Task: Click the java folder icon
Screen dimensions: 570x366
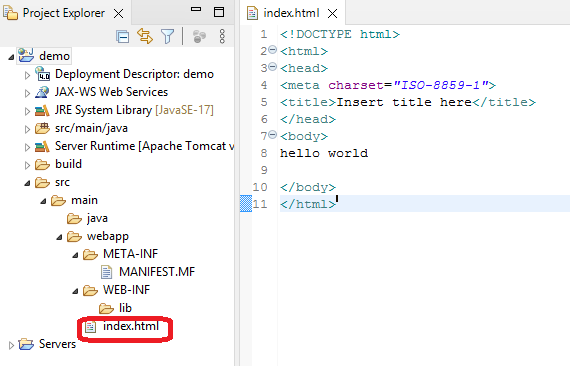Action: (x=74, y=218)
